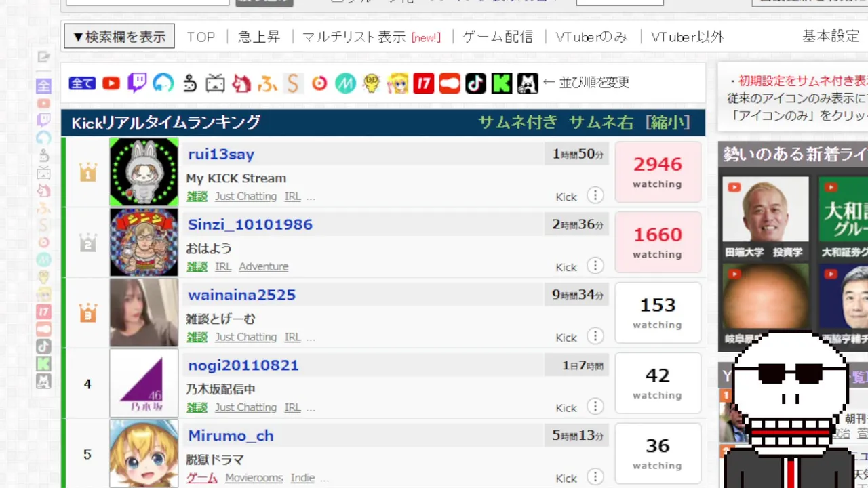Select the red 17LIVE icon in top row
The height and width of the screenshot is (488, 868).
424,83
